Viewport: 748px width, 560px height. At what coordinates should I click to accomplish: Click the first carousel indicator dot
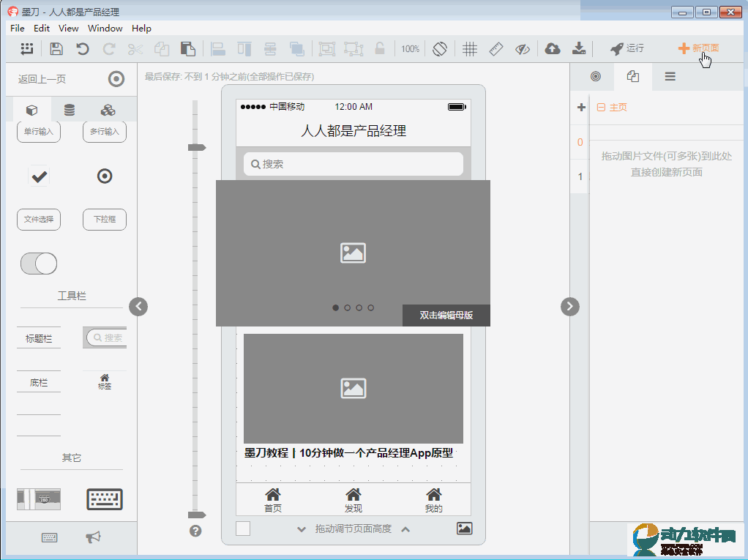tap(336, 307)
